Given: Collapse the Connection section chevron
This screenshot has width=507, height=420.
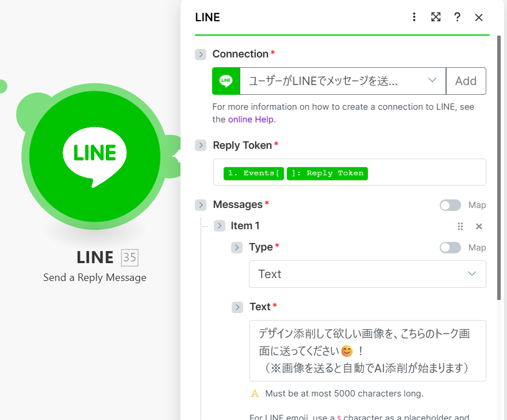Looking at the screenshot, I should [x=201, y=54].
